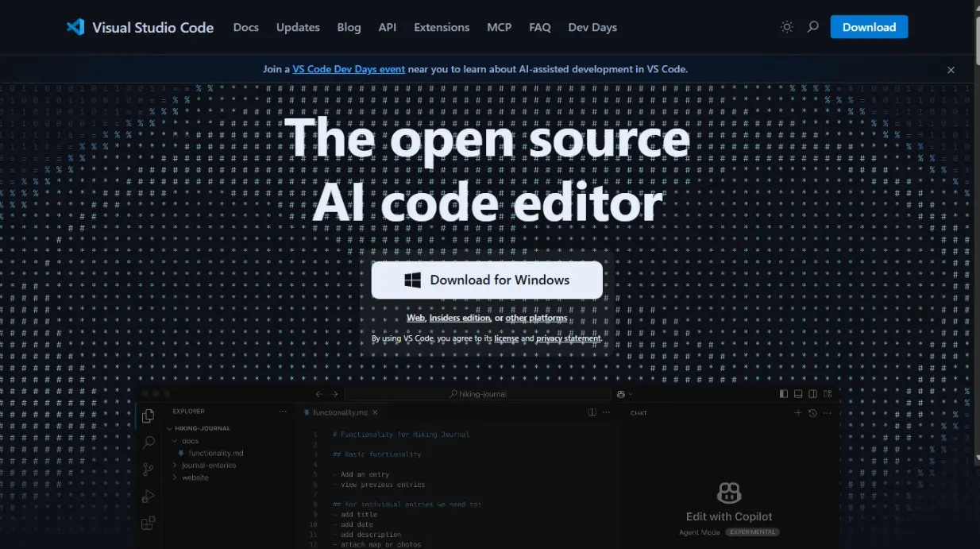Open the Search view in the activity bar
This screenshot has width=980, height=549.
tap(148, 443)
